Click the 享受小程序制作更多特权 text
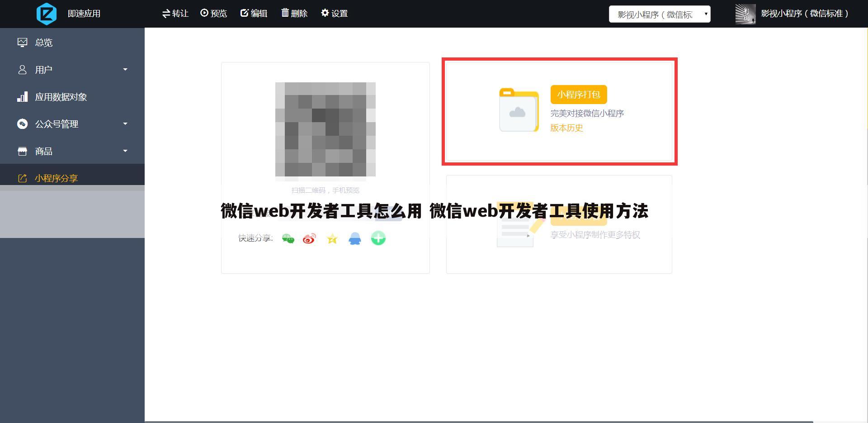The image size is (868, 423). click(x=595, y=235)
